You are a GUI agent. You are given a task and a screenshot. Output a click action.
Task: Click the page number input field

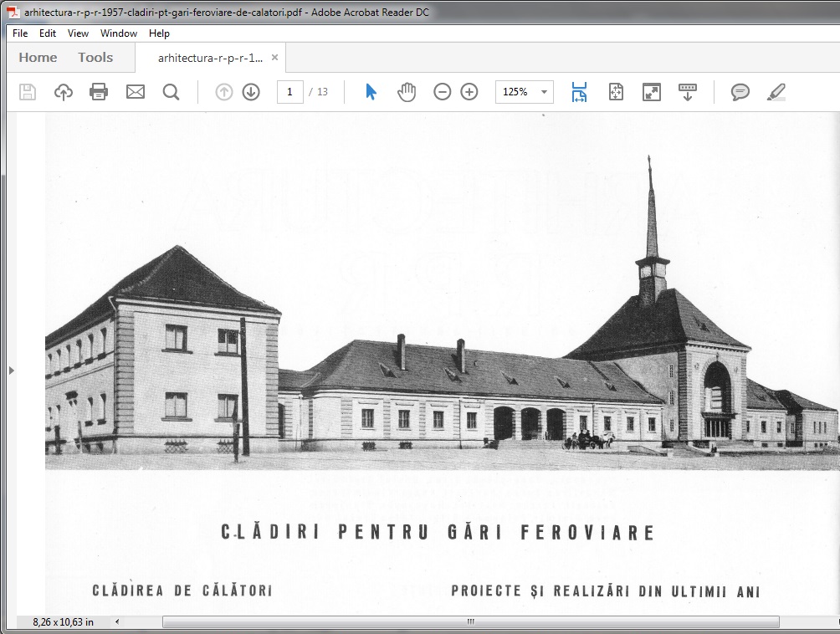click(289, 92)
